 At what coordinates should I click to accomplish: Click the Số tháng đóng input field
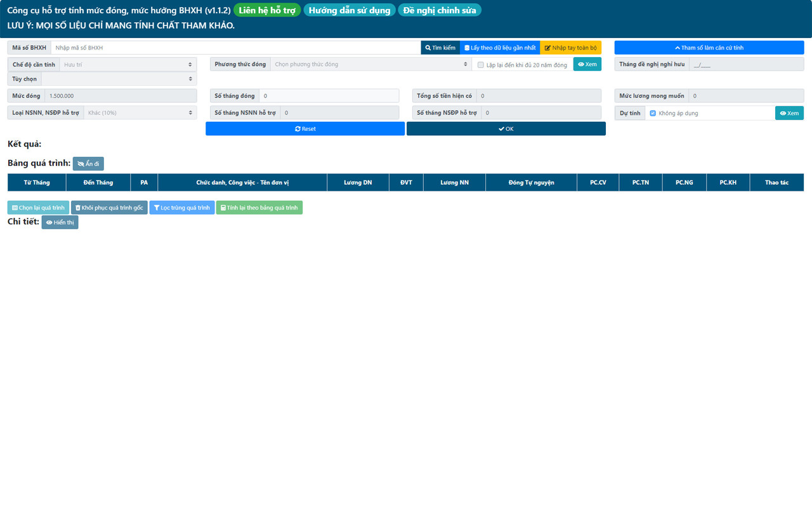(329, 96)
